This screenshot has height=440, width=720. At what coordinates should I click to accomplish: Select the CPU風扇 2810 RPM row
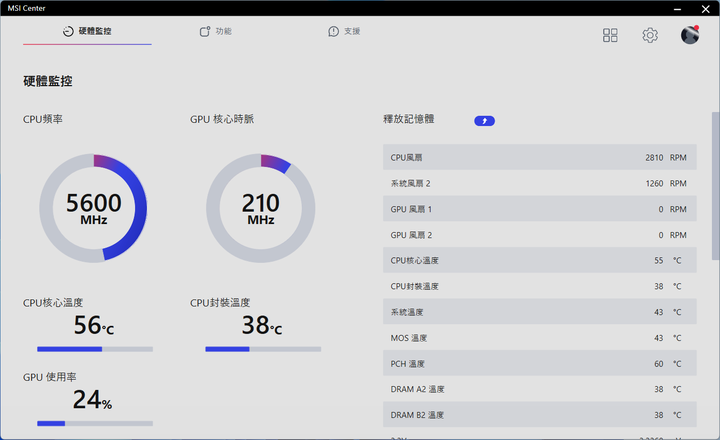click(x=540, y=158)
